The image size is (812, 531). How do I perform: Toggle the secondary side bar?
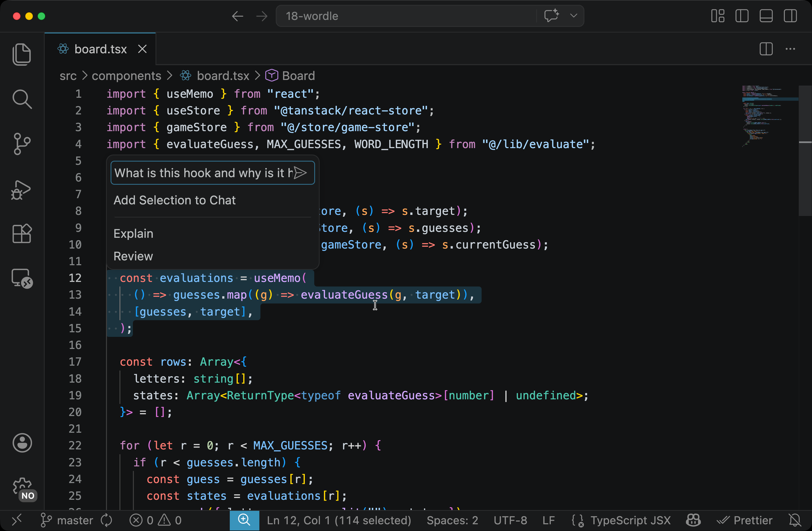click(790, 16)
